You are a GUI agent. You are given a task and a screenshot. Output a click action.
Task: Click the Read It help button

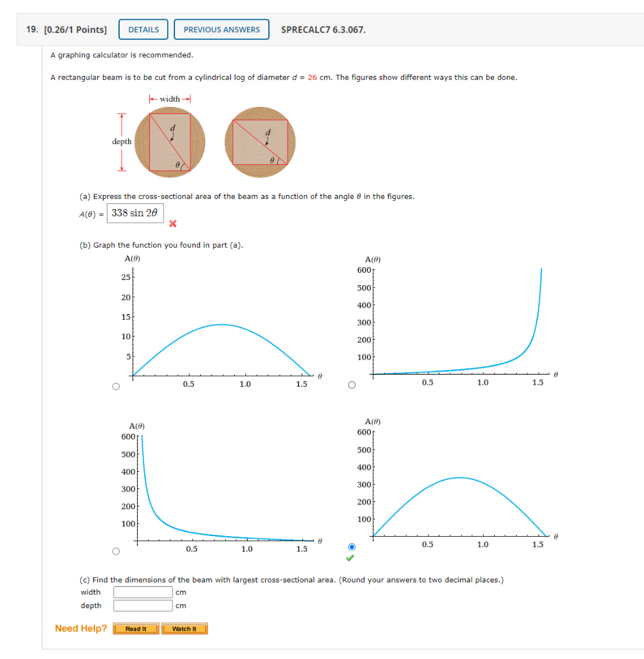(136, 629)
